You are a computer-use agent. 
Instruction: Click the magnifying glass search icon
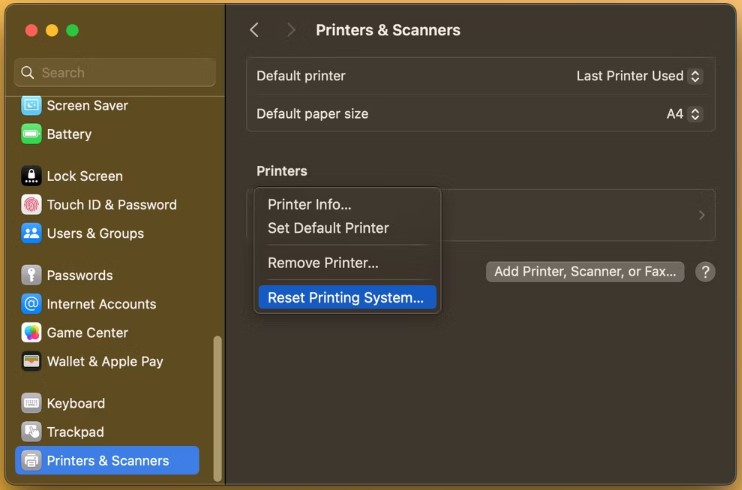pos(28,72)
